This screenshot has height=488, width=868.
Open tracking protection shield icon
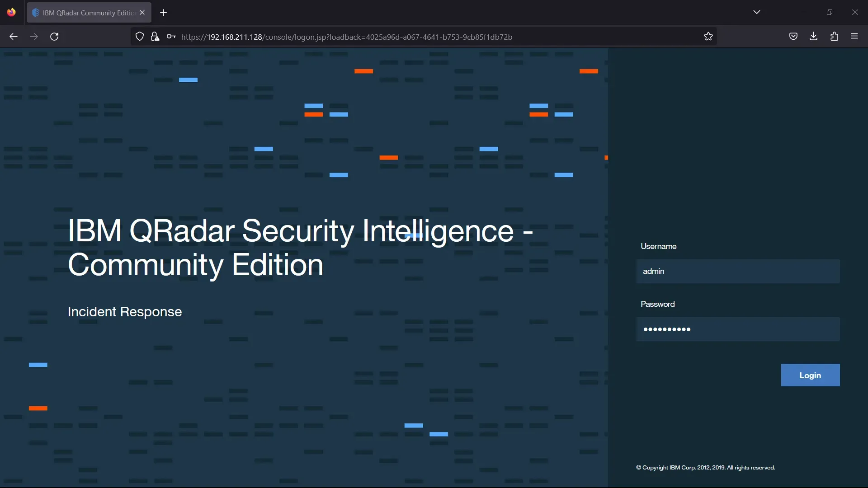click(x=140, y=37)
